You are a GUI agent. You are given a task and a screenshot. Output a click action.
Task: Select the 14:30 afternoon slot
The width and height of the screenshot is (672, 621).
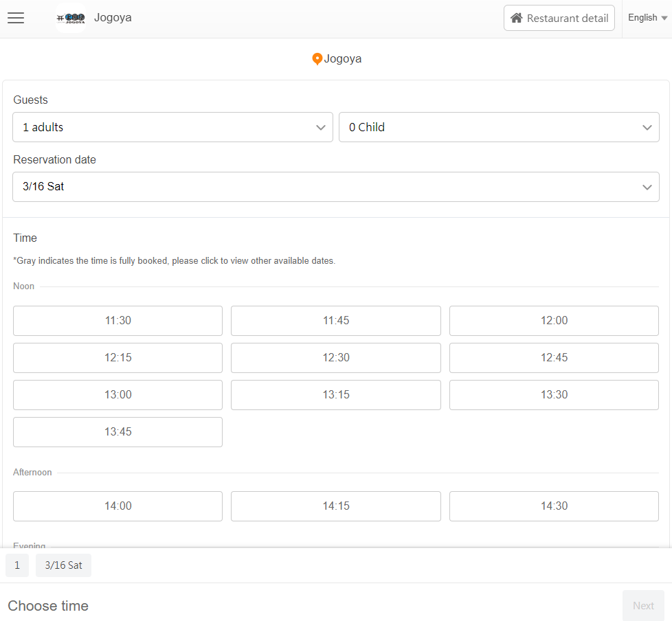(x=554, y=506)
